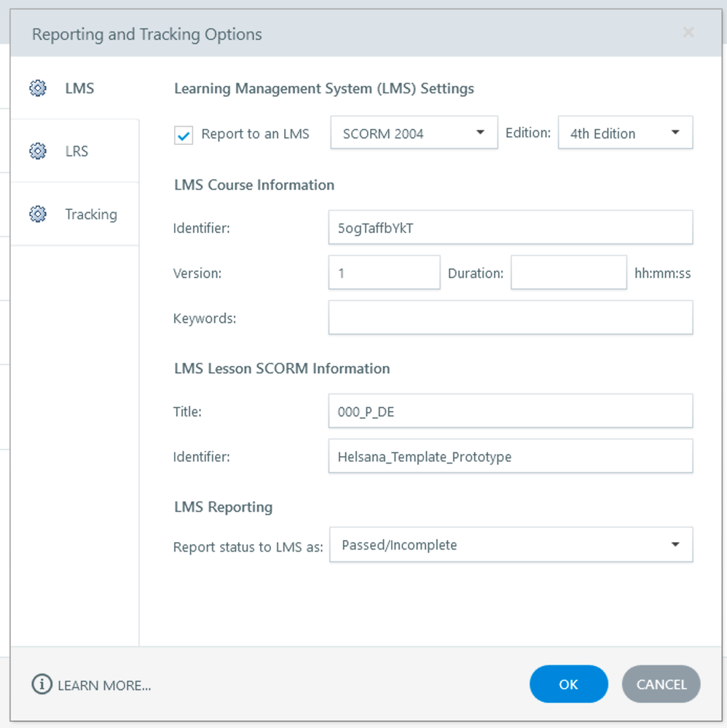Focus the Duration hh:mm:ss field
Image resolution: width=727 pixels, height=728 pixels.
(x=568, y=273)
